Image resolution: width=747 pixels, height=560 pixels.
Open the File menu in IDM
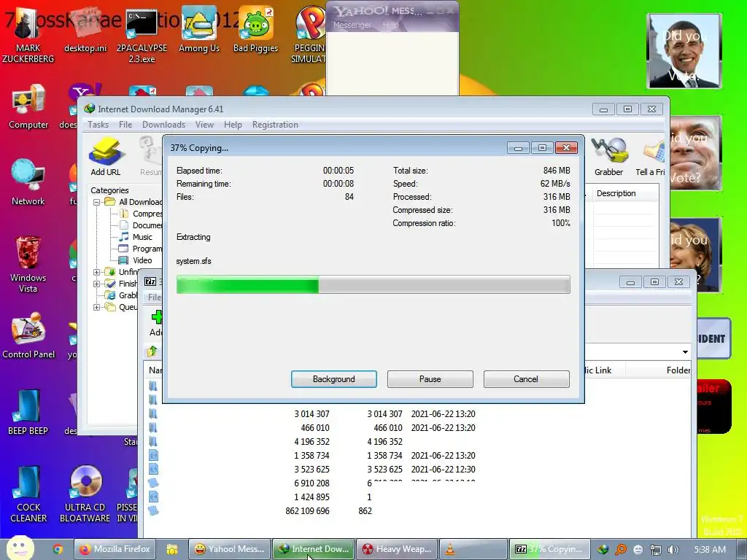tap(125, 124)
